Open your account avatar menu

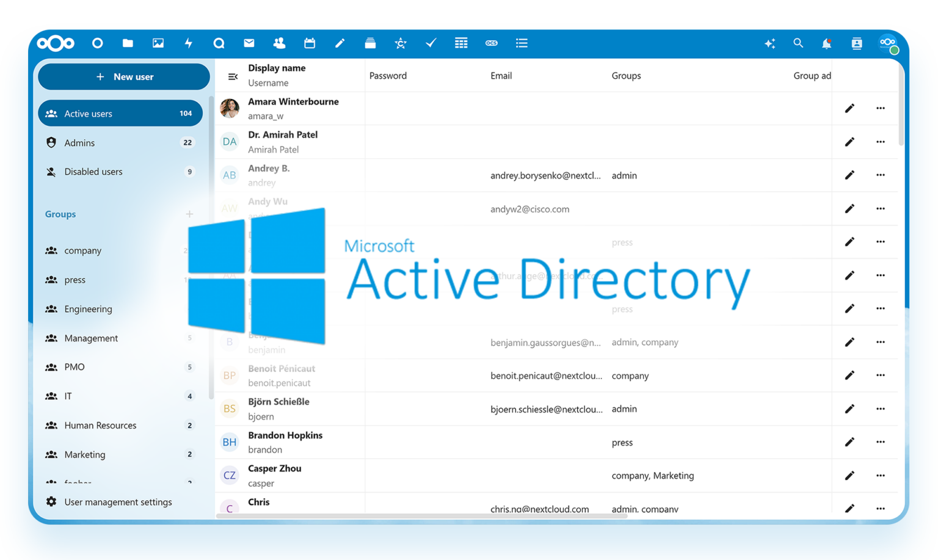point(887,43)
